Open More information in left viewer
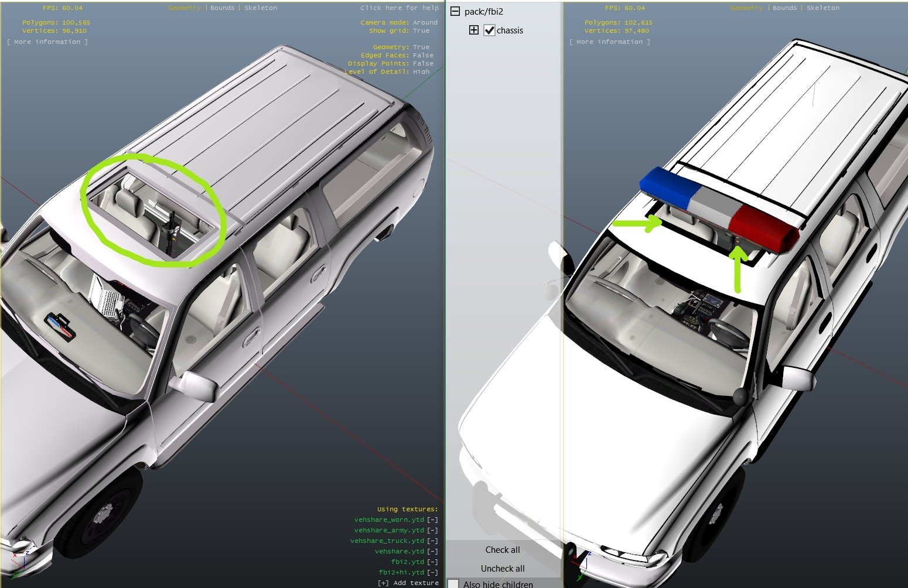The width and height of the screenshot is (908, 588). coord(47,42)
